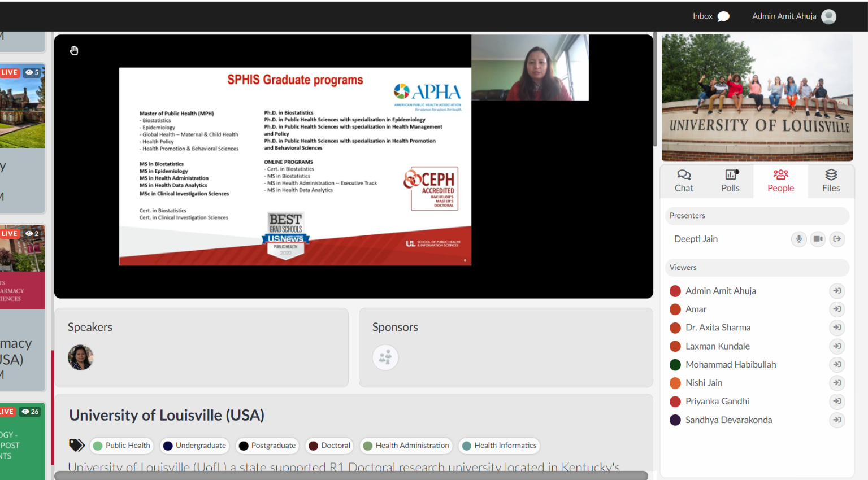Click Admin Amit Ahuja's red avatar dot

tap(675, 291)
